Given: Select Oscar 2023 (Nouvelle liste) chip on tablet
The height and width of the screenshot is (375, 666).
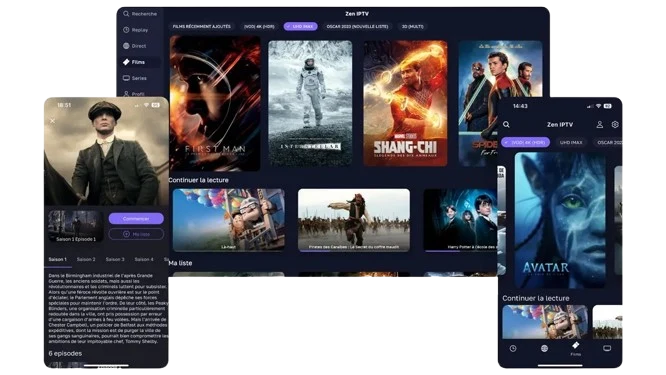Looking at the screenshot, I should pos(357,26).
